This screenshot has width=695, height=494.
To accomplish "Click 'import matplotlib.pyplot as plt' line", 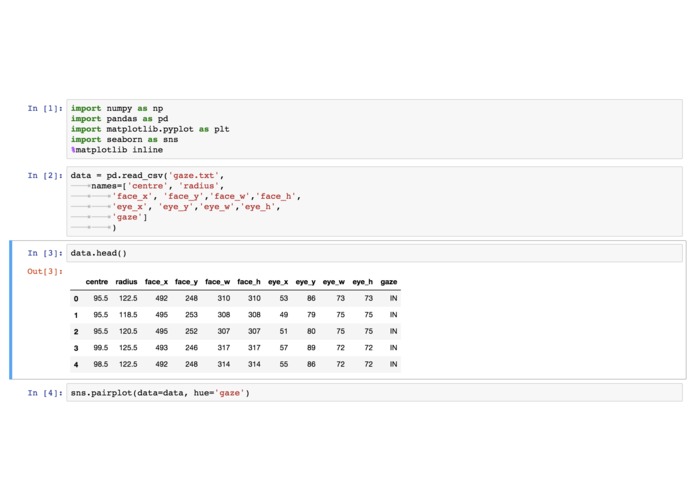I will 150,129.
